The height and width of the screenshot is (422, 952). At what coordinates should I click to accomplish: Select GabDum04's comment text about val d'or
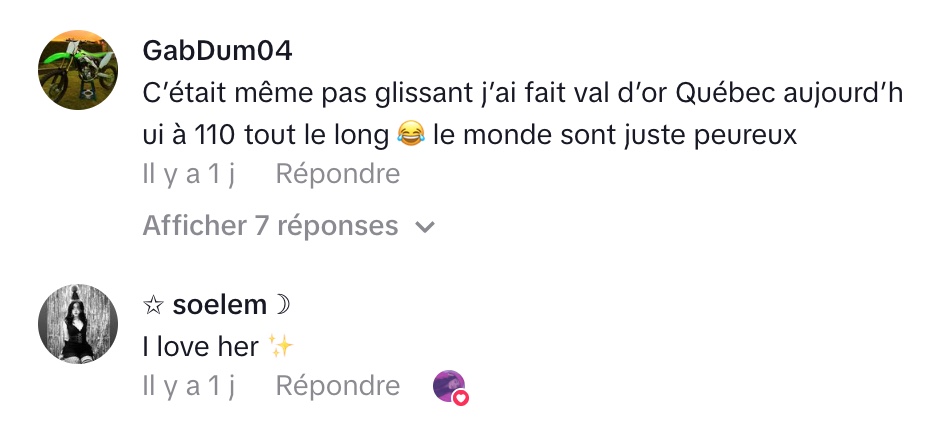[520, 92]
